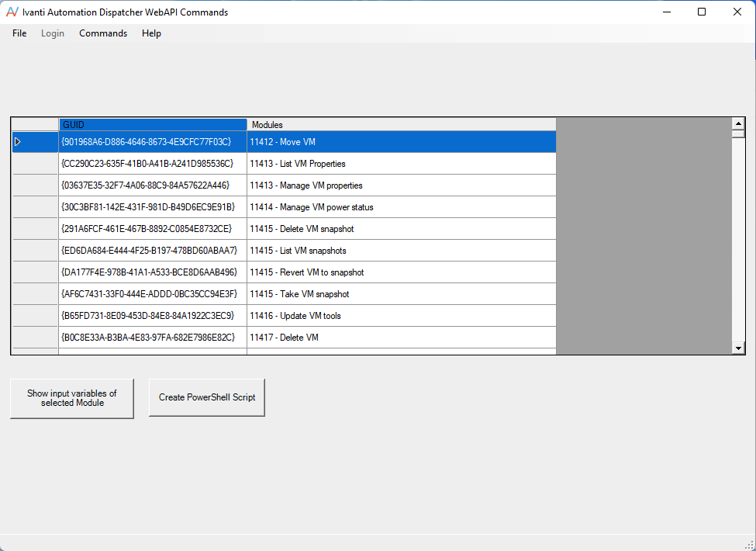Select module 11413 - List VM Properties
This screenshot has height=551, width=756.
[402, 164]
